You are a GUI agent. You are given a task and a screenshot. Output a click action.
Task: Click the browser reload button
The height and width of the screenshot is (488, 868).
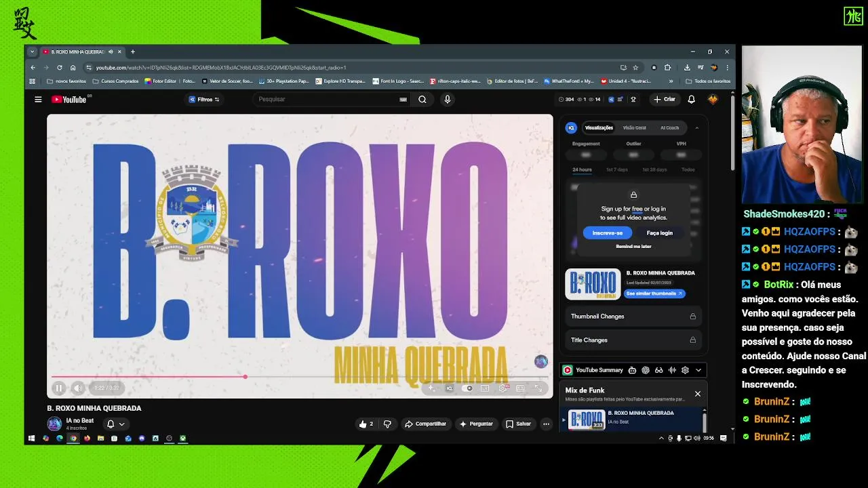point(59,67)
